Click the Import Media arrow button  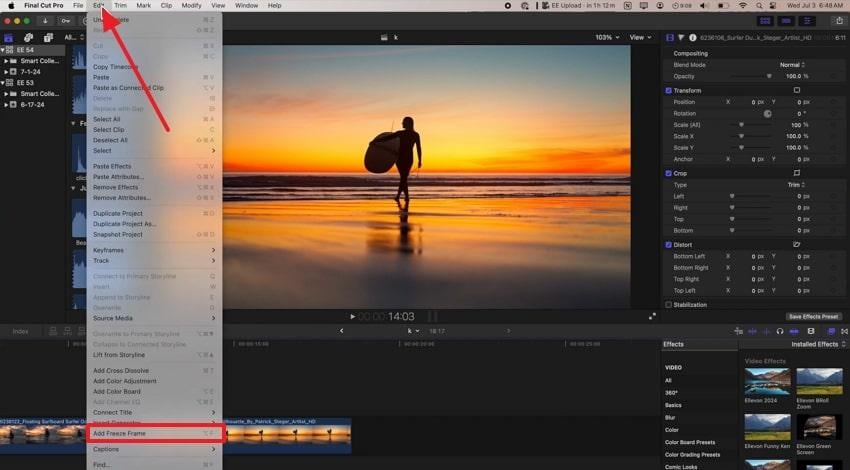45,21
